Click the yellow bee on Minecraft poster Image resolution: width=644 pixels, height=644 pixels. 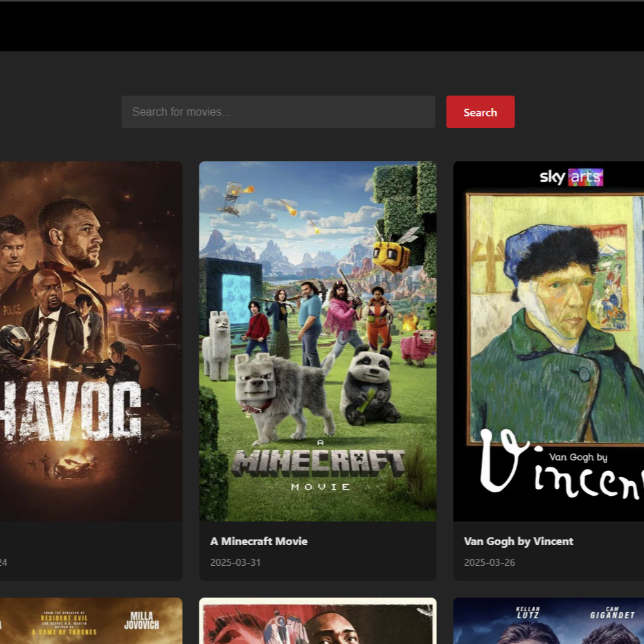coord(392,253)
